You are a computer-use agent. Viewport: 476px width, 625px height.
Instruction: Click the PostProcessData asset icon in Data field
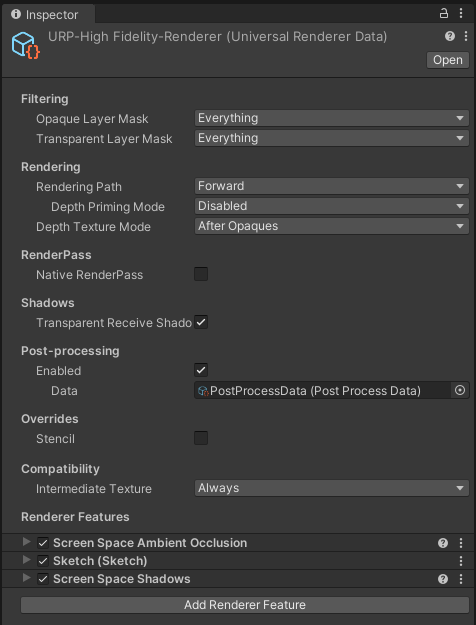[203, 391]
